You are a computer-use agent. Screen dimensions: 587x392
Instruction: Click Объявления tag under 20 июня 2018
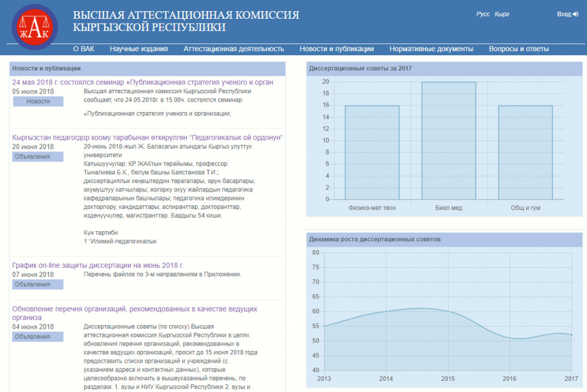point(38,157)
